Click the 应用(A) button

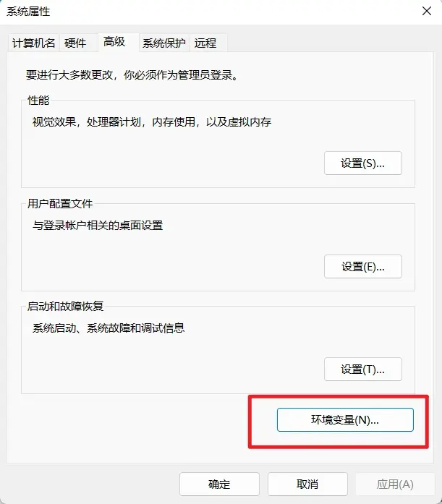click(396, 484)
